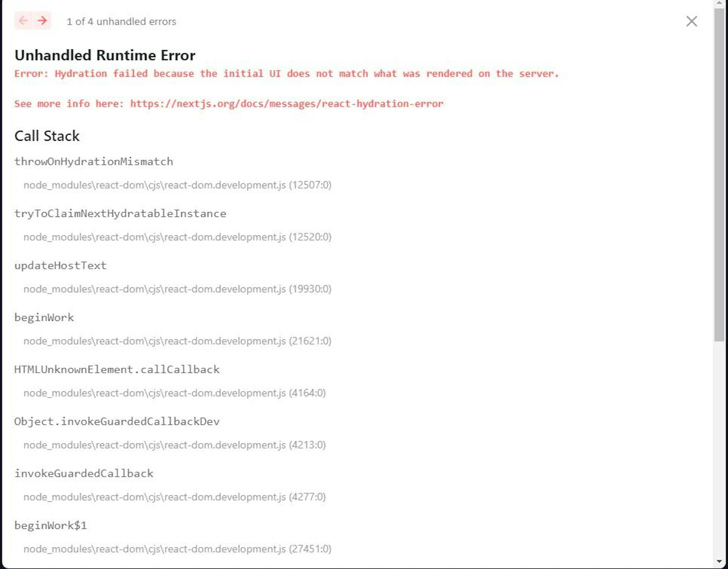Click the forward navigation arrow icon

point(41,21)
